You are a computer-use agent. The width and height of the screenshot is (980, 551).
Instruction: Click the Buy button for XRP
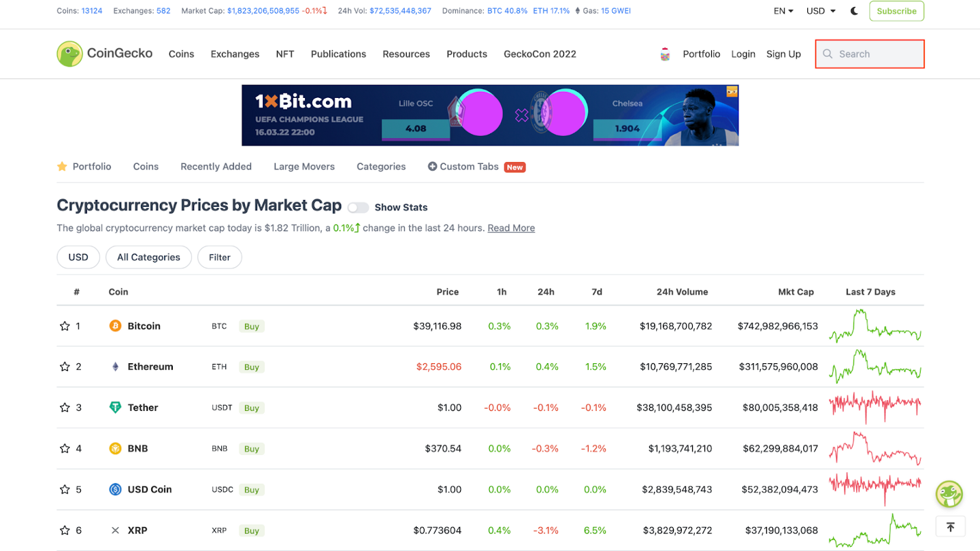tap(252, 531)
